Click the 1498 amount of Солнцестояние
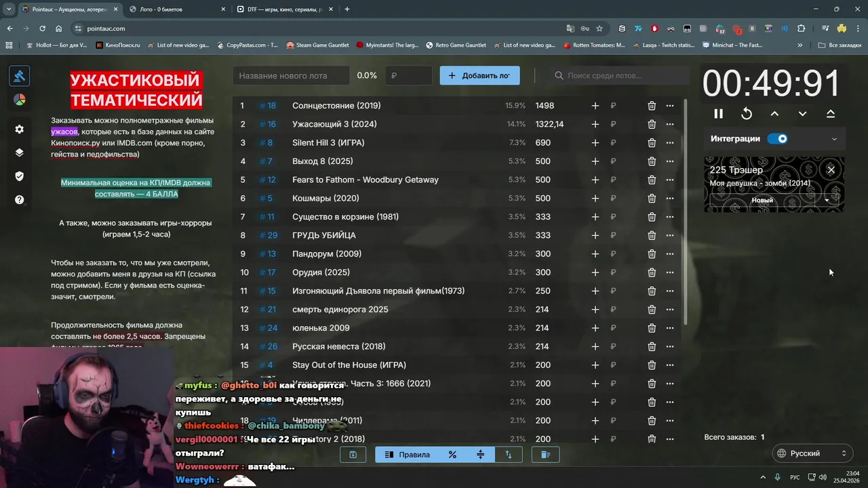Screen dimensions: 868x488 pyautogui.click(x=545, y=106)
